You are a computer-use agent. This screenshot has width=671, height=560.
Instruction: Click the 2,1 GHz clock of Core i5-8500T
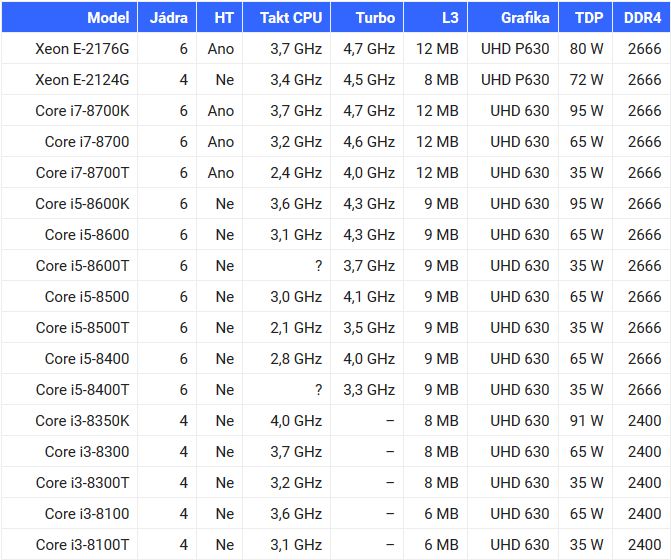coord(296,328)
